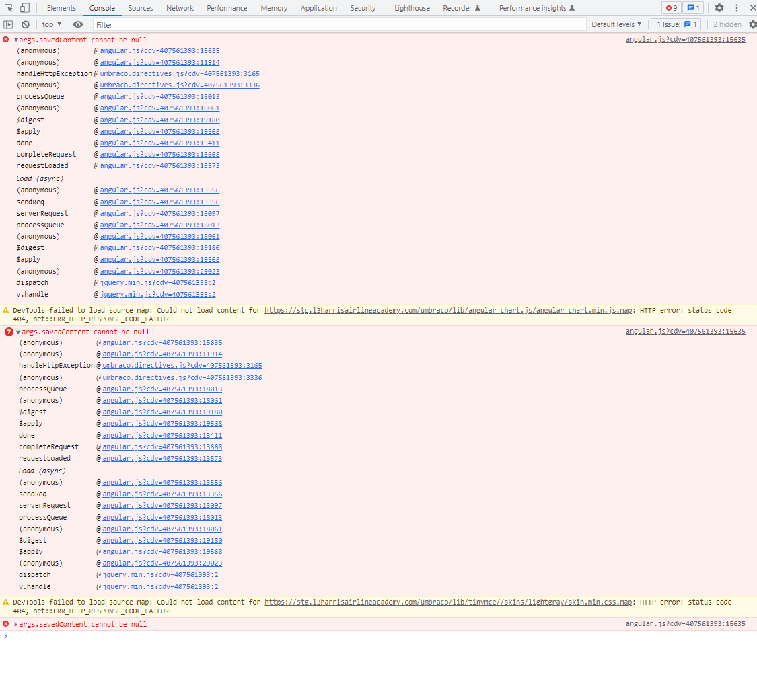Screen dimensions: 757x700
Task: Open second stack angular.js:29023 link
Action: (162, 563)
